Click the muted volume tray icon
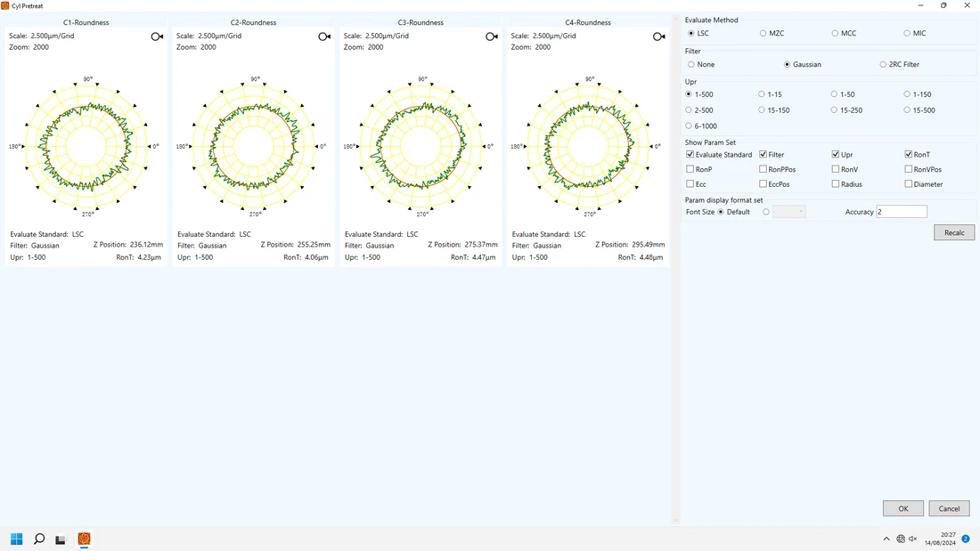Image resolution: width=980 pixels, height=551 pixels. pos(913,539)
